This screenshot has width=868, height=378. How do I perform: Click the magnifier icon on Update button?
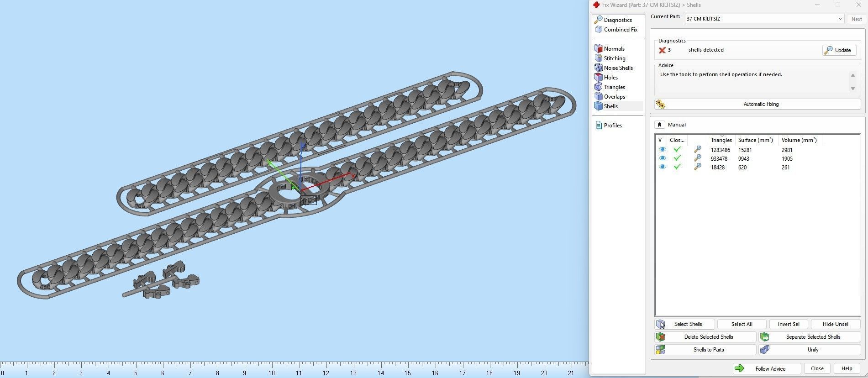coord(828,50)
